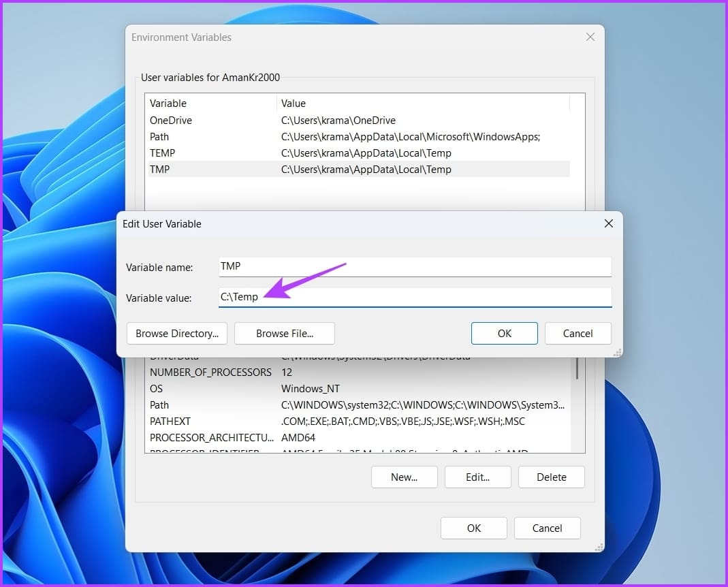The height and width of the screenshot is (587, 728).
Task: Open Browse Directory picker
Action: pos(177,334)
